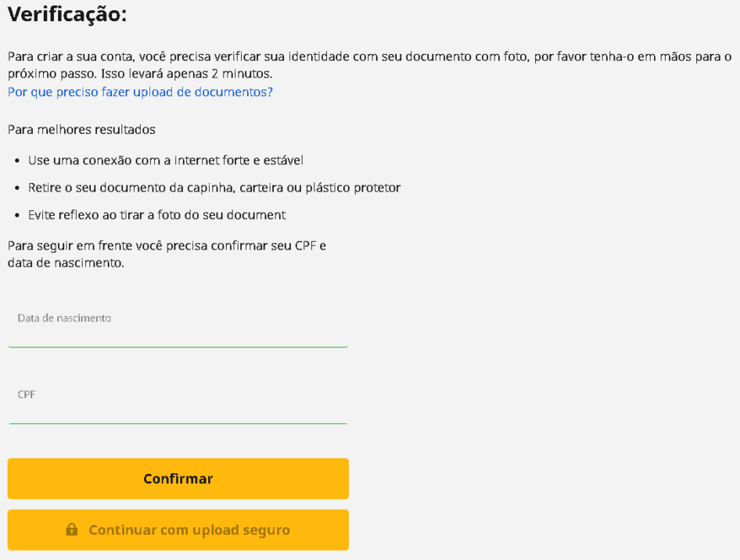Select the CPF field label text
The image size is (740, 560).
pyautogui.click(x=26, y=394)
